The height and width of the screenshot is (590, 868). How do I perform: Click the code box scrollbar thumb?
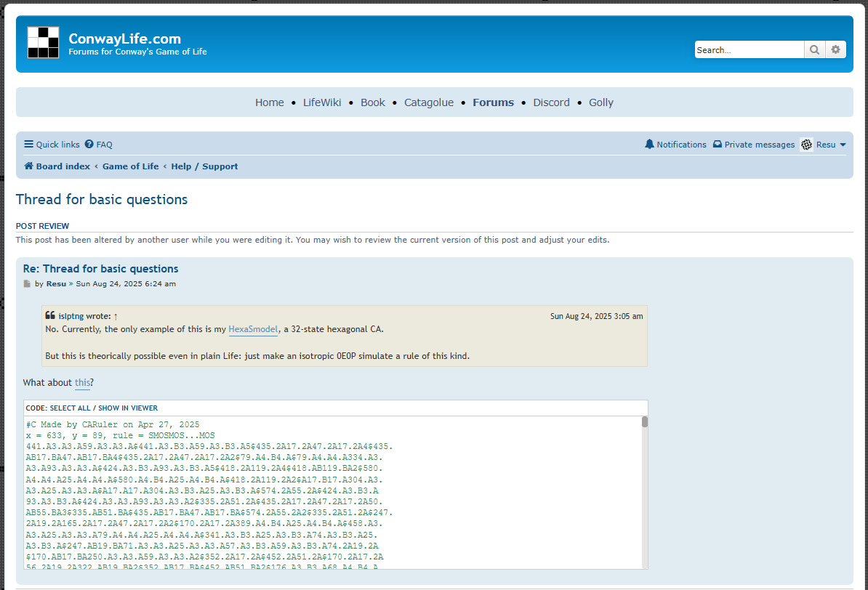[644, 422]
